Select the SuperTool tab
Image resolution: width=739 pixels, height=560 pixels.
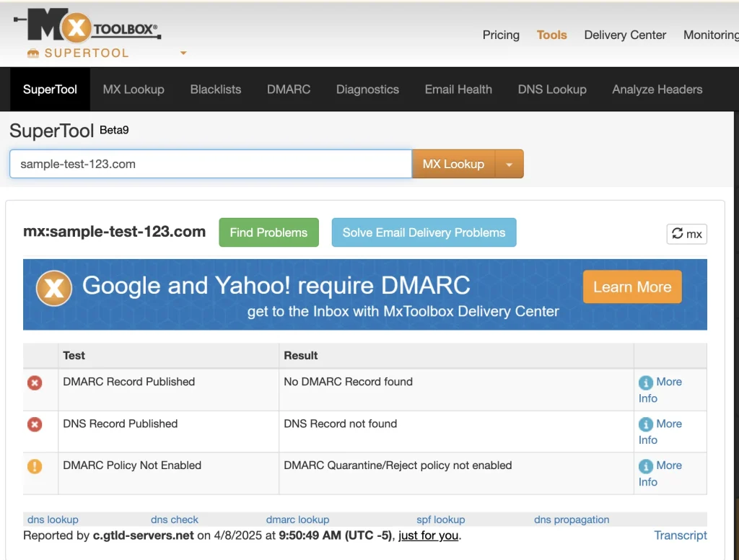click(x=50, y=89)
